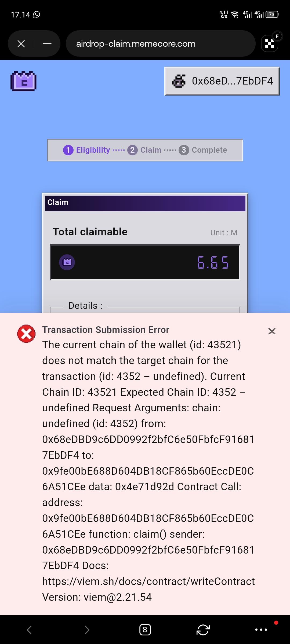The width and height of the screenshot is (290, 644).
Task: Dismiss the Transaction Submission Error notification
Action: click(x=272, y=331)
